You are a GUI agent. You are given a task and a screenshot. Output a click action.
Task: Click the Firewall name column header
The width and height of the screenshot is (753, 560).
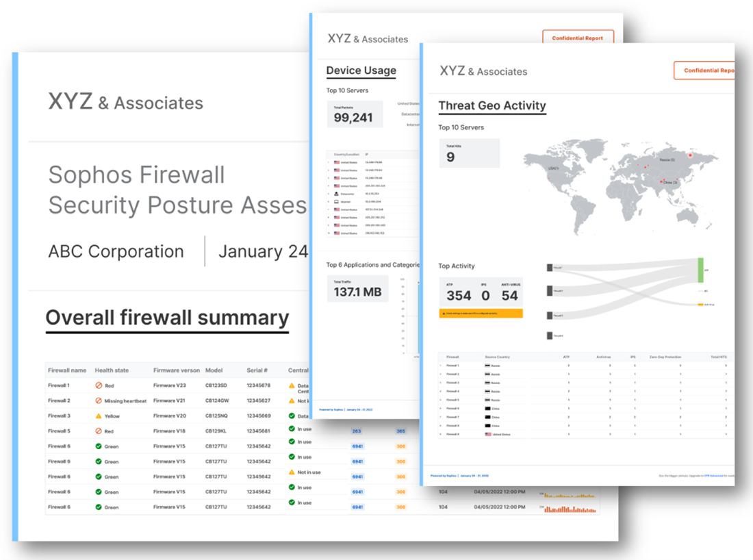[67, 370]
